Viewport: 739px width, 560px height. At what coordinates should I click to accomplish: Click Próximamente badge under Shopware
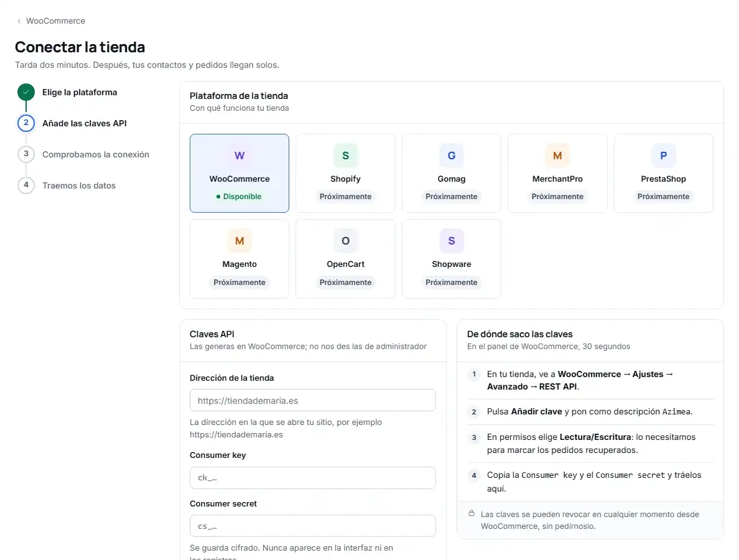pos(452,282)
